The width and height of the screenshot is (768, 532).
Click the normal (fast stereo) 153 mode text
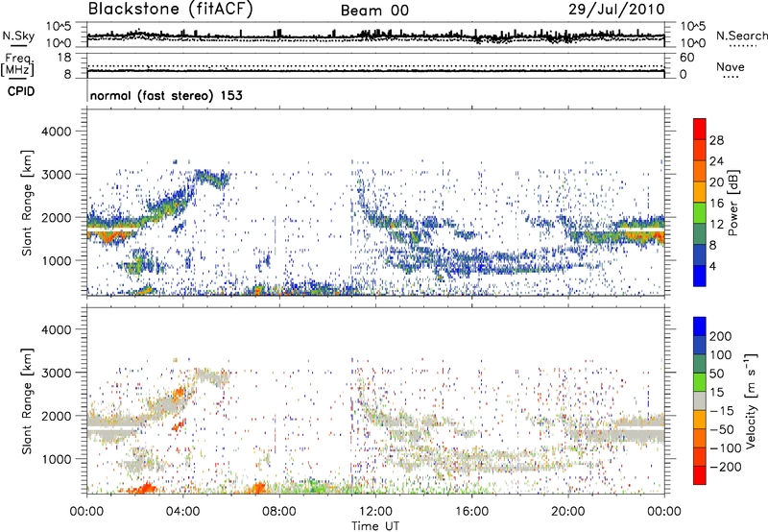point(166,95)
